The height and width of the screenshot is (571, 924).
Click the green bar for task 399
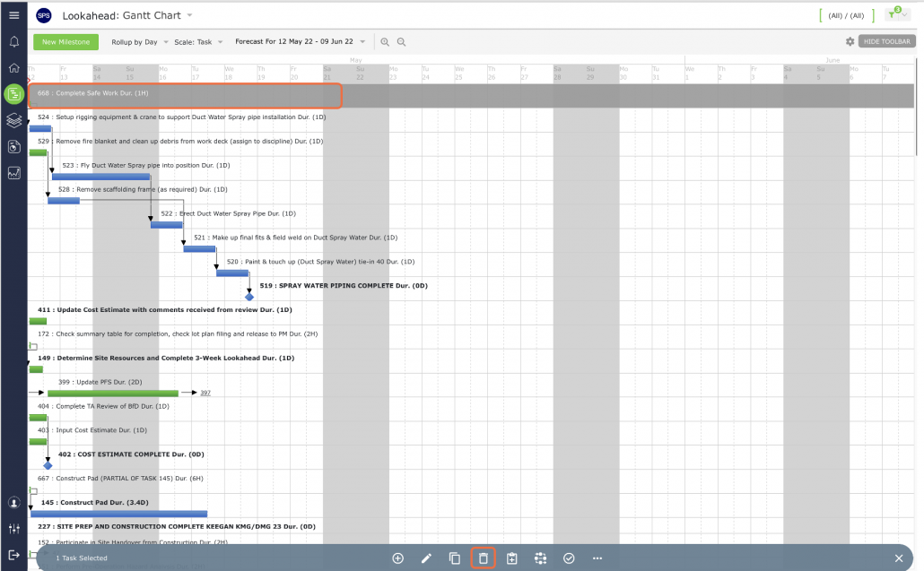113,394
